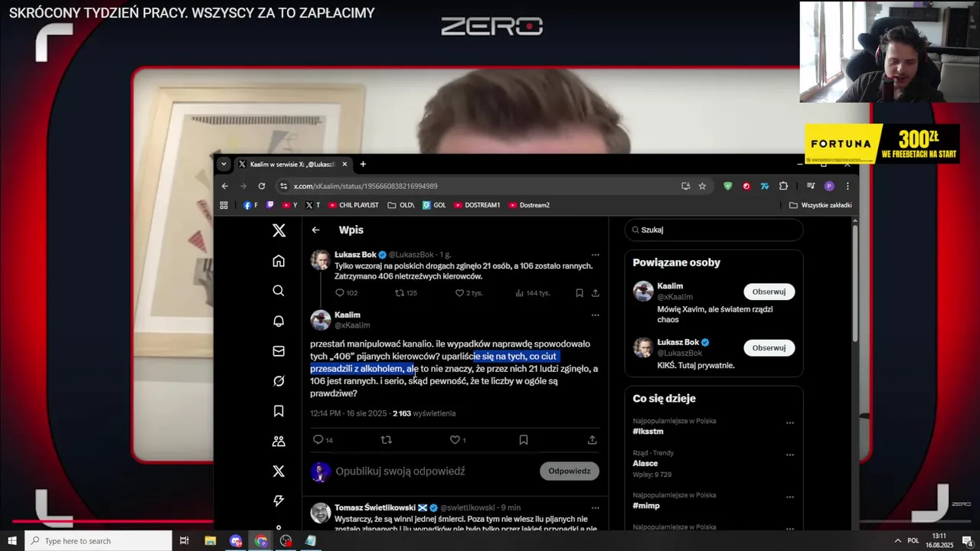Viewport: 980px width, 551px height.
Task: Click the Szukaj search field
Action: 714,230
